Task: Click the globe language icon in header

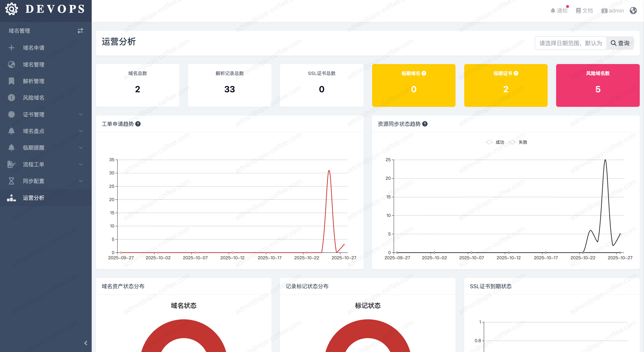Action: click(633, 11)
